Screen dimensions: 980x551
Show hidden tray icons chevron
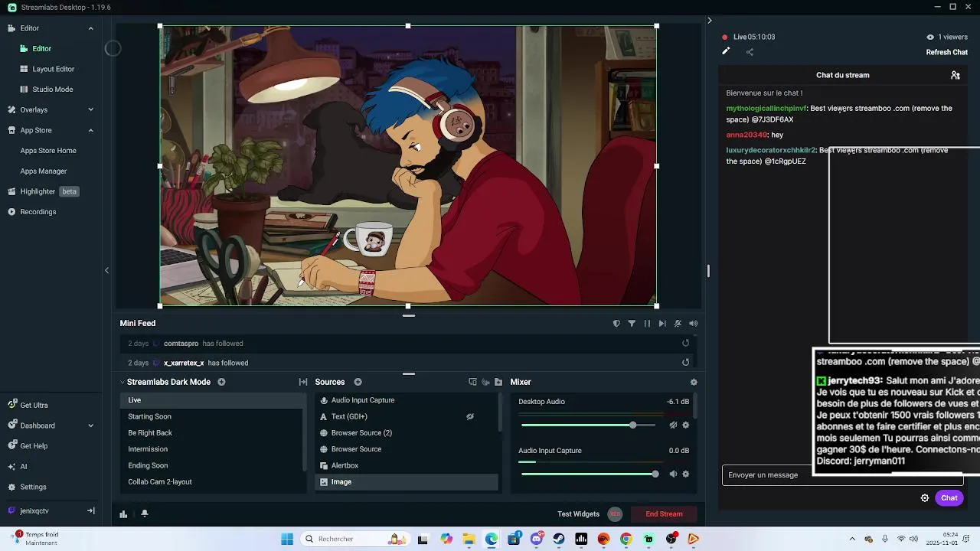[x=851, y=539]
